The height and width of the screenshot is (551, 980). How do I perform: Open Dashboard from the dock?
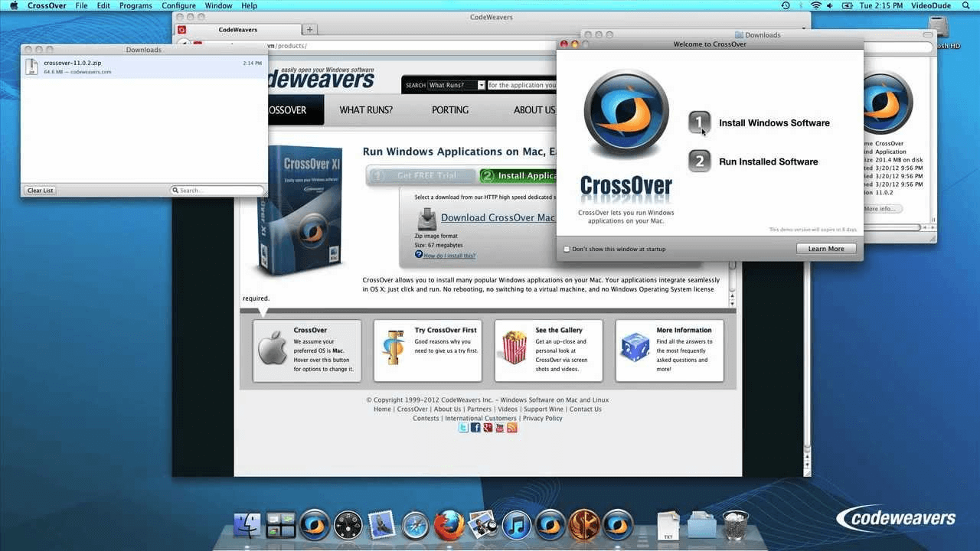(348, 527)
